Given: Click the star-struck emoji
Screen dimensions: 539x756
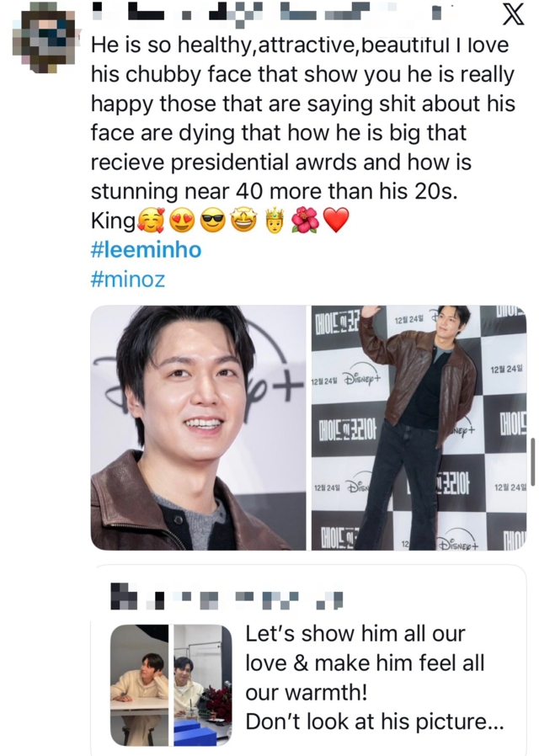Looking at the screenshot, I should click(x=243, y=221).
